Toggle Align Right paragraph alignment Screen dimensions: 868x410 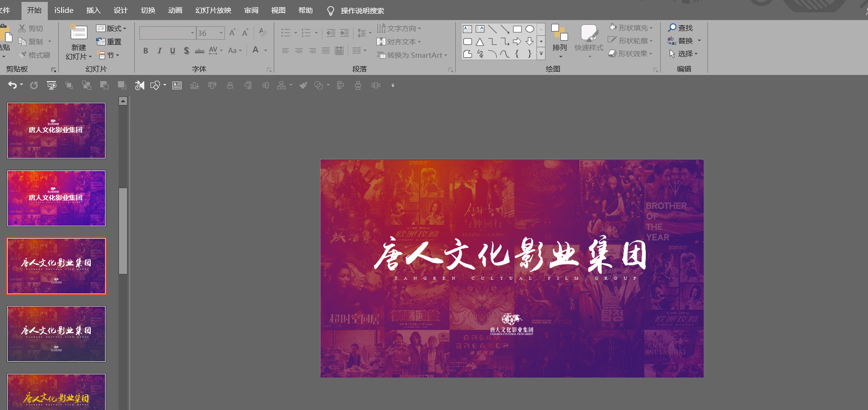(x=312, y=51)
